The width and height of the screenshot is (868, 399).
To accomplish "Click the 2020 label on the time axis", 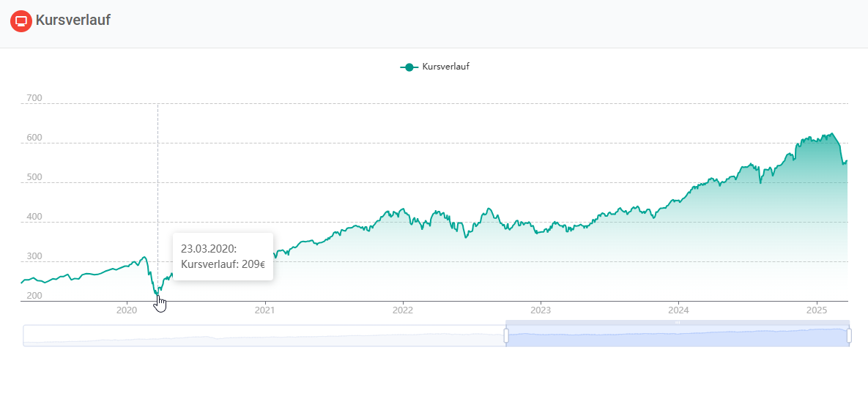I will (127, 310).
